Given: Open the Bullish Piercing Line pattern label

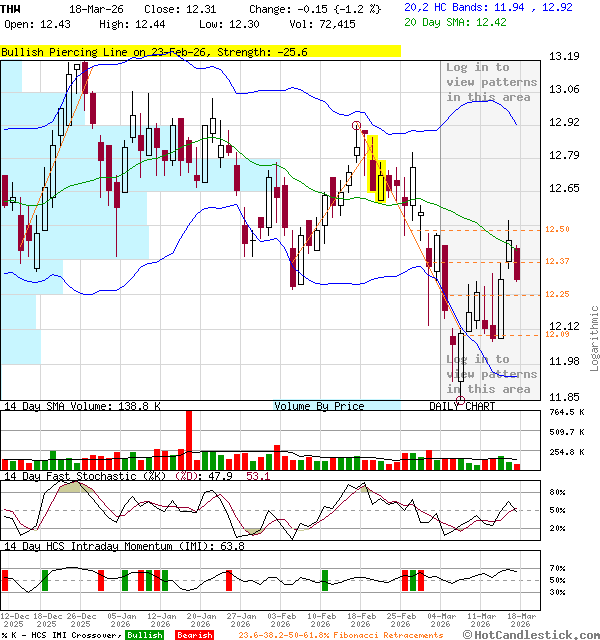Looking at the screenshot, I should pyautogui.click(x=200, y=52).
